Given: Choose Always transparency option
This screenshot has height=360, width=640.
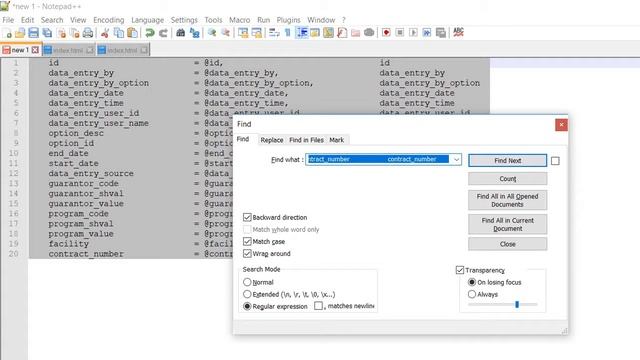Looking at the screenshot, I should (472, 294).
